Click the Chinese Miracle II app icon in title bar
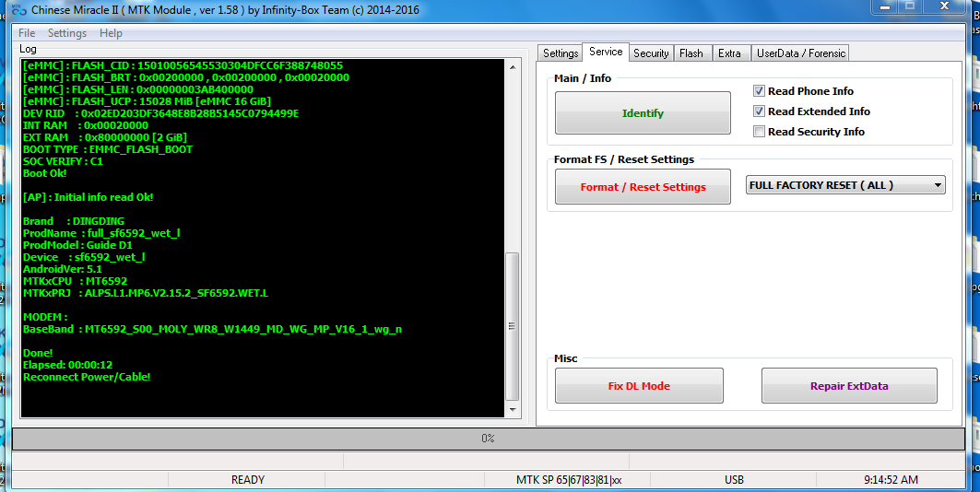Image resolution: width=980 pixels, height=492 pixels. [18, 9]
